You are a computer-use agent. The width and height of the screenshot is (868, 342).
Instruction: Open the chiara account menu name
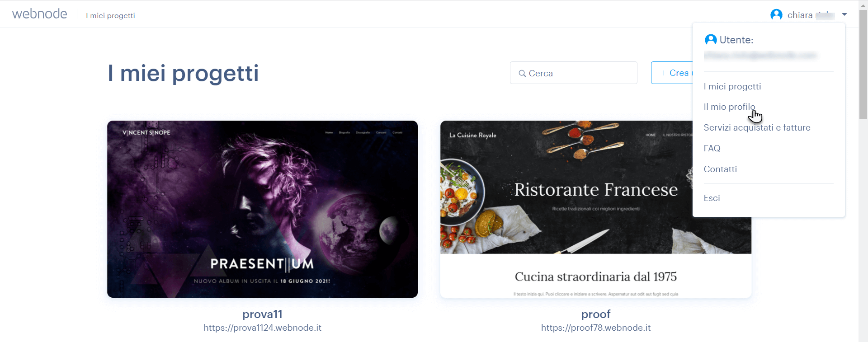811,15
